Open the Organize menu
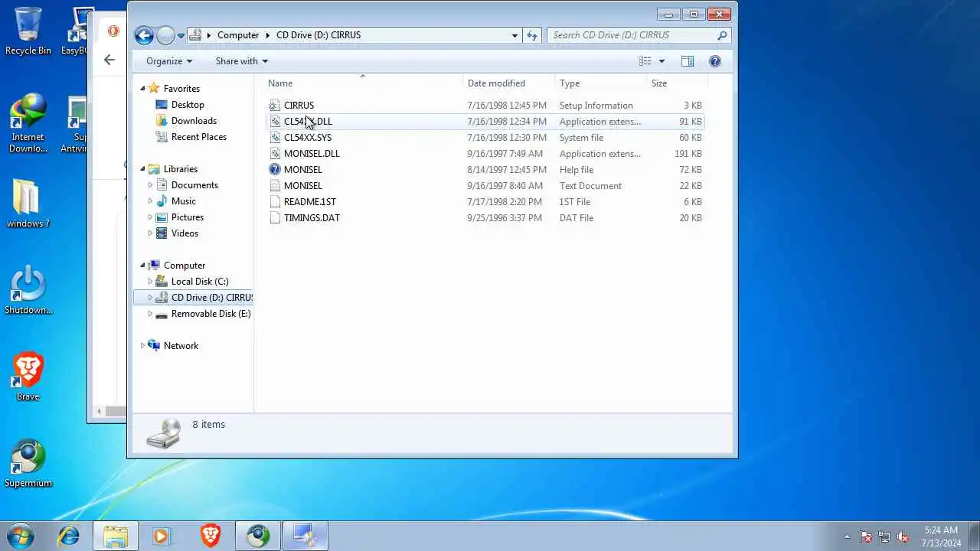 (x=169, y=61)
